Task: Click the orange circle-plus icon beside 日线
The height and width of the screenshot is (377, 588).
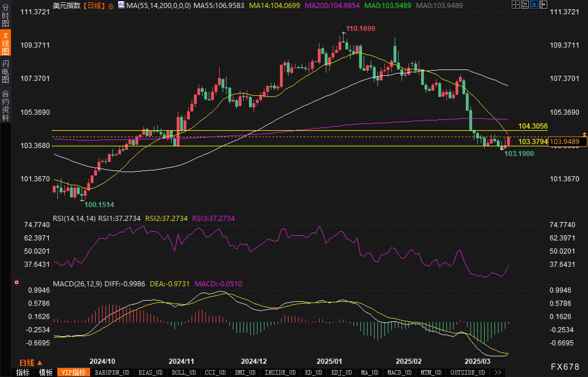Action: pyautogui.click(x=111, y=6)
